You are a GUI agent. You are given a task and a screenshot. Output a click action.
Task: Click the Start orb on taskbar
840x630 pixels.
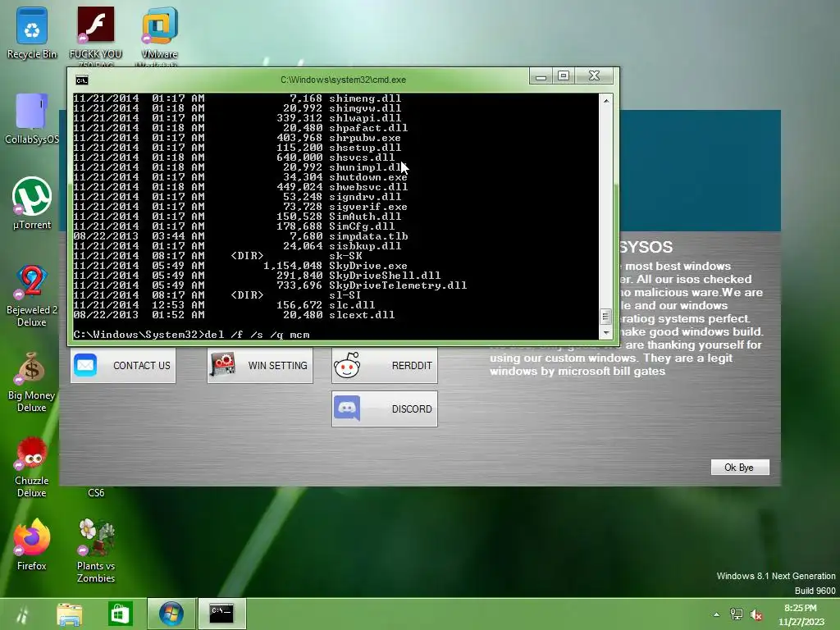coord(171,614)
